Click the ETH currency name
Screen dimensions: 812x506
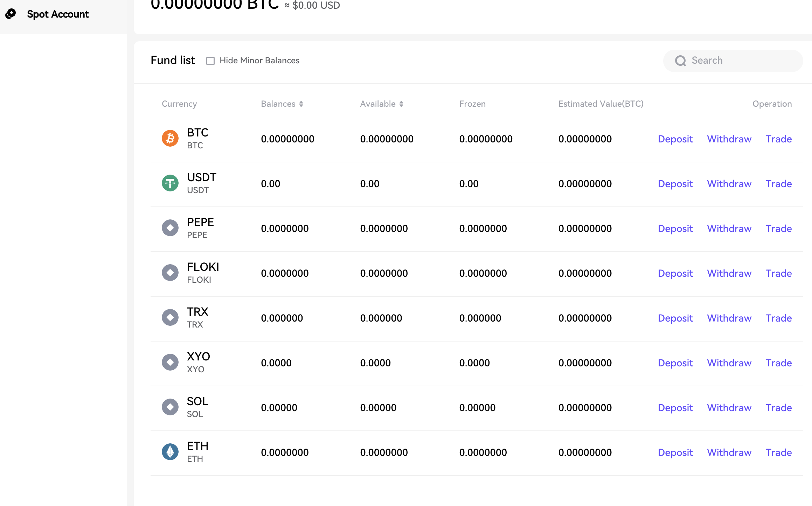coord(197,446)
